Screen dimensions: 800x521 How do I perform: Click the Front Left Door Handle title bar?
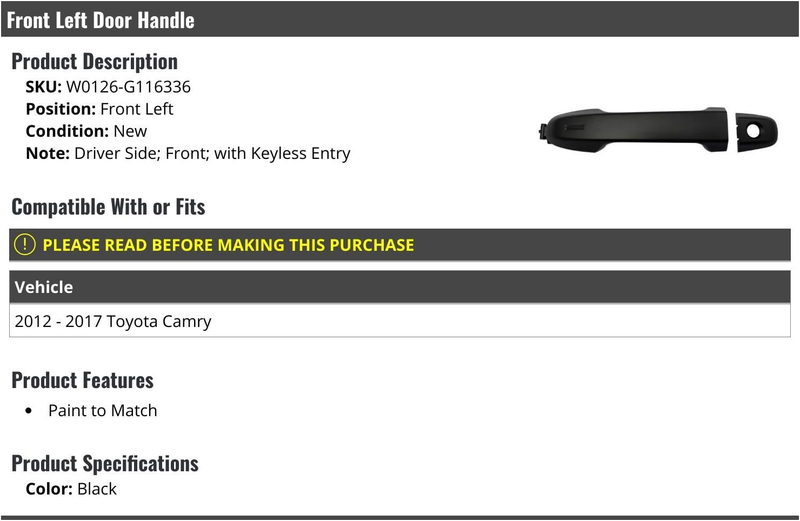pyautogui.click(x=400, y=19)
